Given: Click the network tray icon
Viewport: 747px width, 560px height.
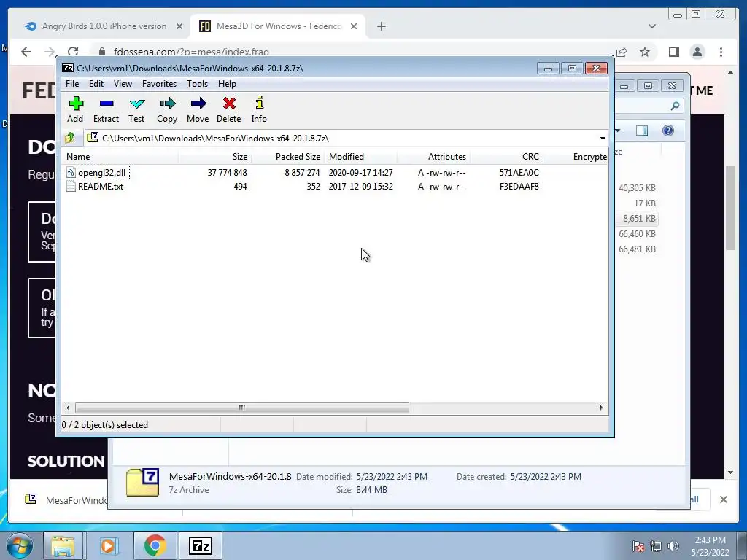Looking at the screenshot, I should pos(656,546).
